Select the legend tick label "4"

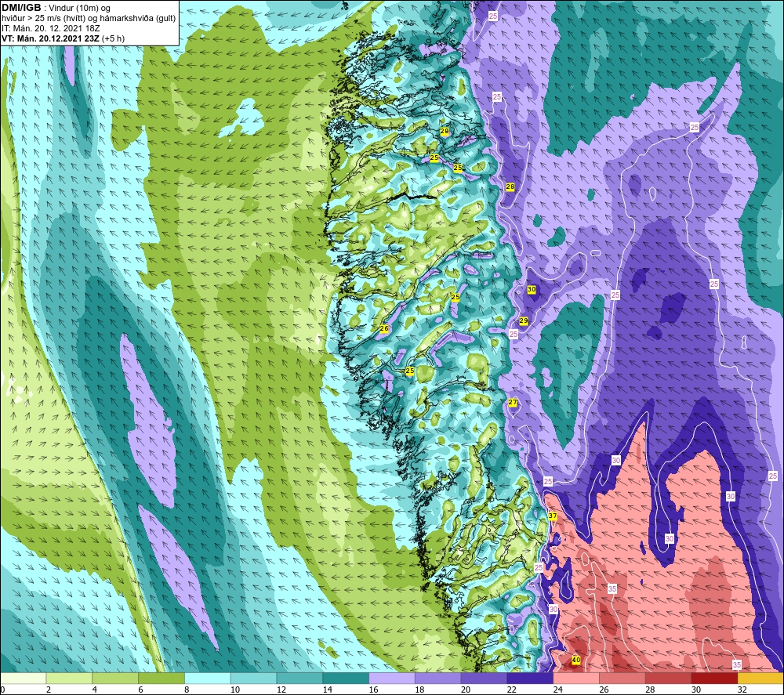pos(95,690)
